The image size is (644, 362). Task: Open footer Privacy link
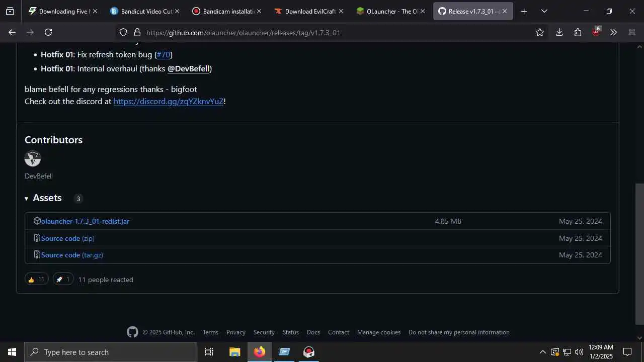[236, 332]
